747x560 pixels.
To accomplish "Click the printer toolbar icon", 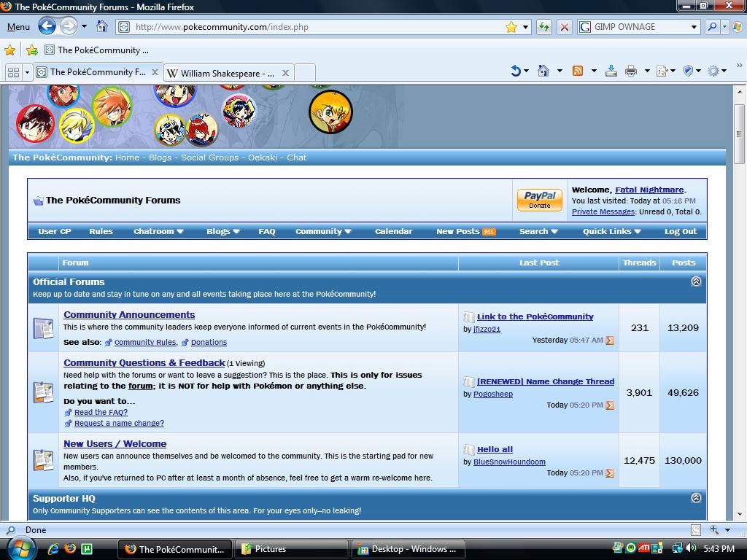I will coord(631,71).
